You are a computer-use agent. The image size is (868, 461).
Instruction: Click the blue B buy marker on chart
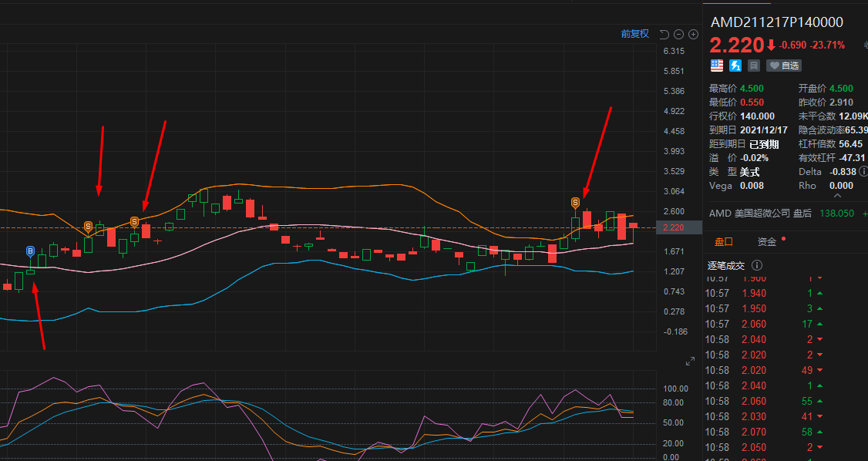click(30, 252)
